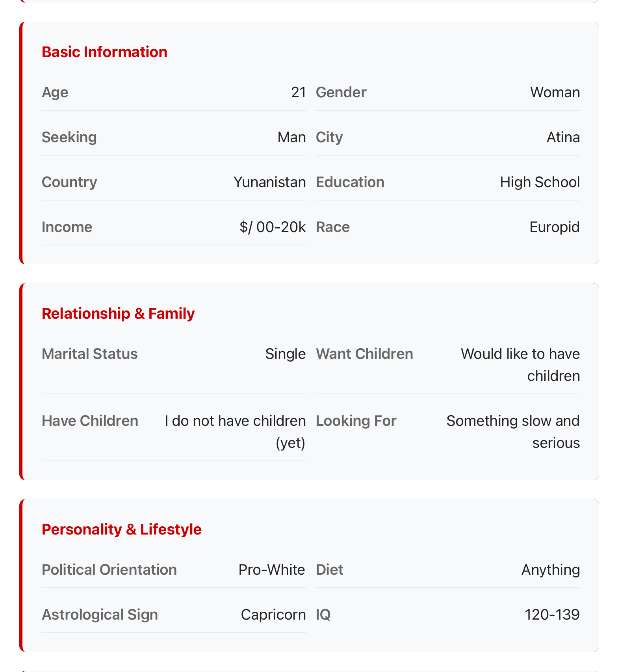Click the Looking For label

[356, 421]
